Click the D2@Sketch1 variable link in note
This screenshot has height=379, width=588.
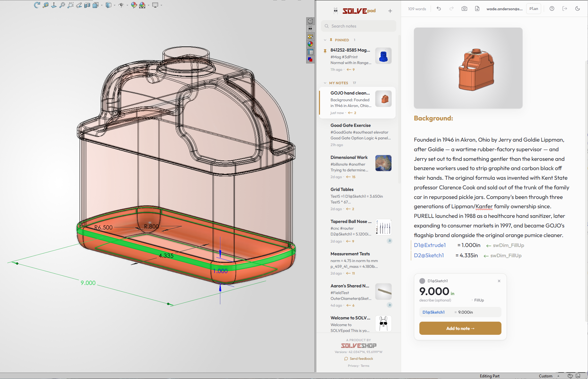click(429, 255)
